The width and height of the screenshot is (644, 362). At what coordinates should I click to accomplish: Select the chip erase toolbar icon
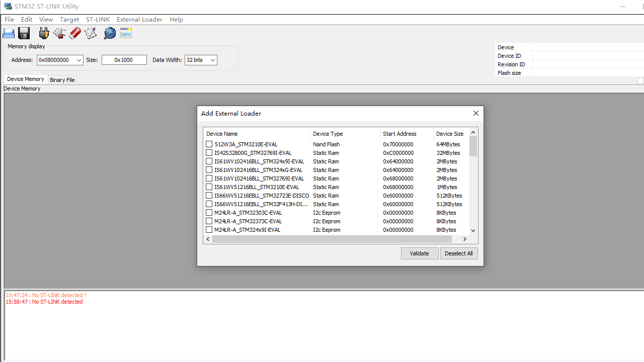(75, 33)
